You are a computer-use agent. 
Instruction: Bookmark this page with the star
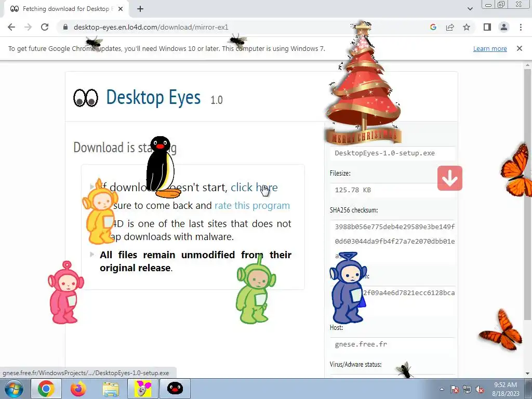(x=467, y=27)
